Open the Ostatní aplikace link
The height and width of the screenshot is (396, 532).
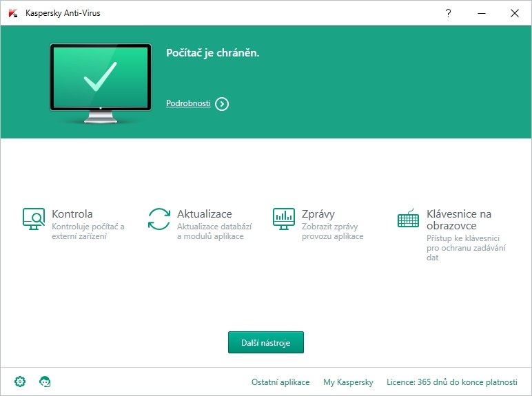280,382
